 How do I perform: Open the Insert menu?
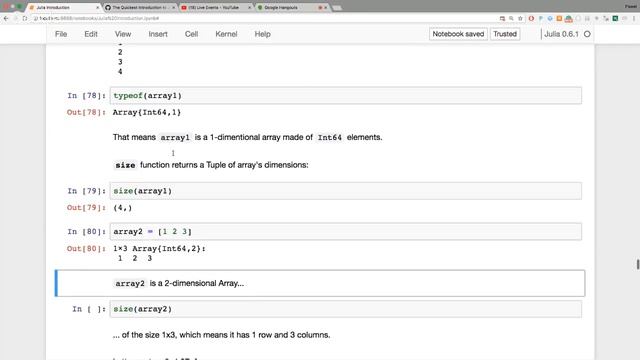158,34
